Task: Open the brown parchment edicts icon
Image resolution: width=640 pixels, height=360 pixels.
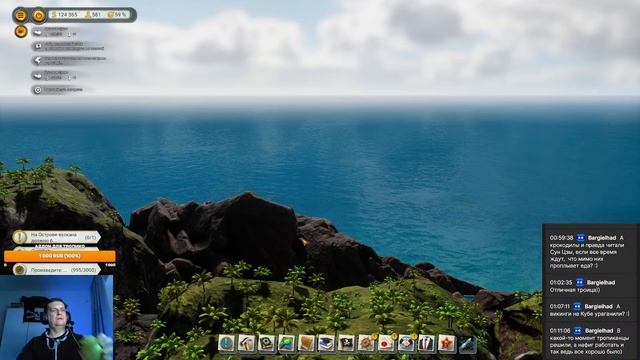Action: 307,343
